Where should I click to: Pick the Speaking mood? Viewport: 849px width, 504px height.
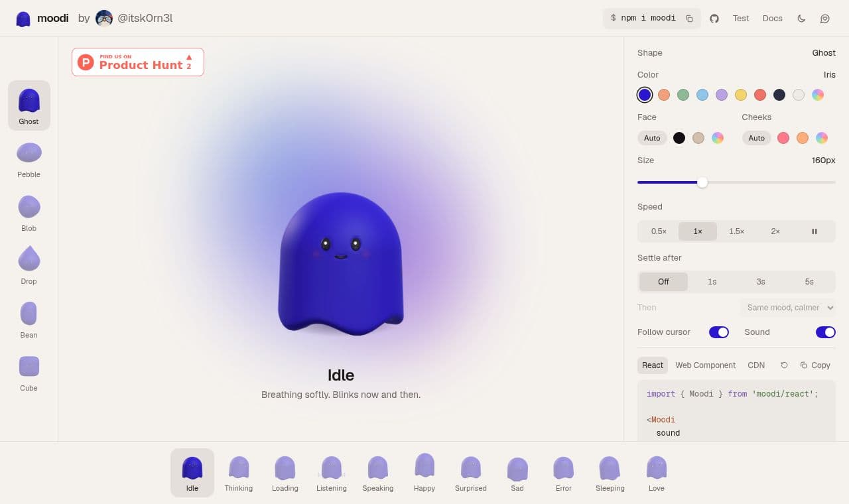pyautogui.click(x=378, y=473)
